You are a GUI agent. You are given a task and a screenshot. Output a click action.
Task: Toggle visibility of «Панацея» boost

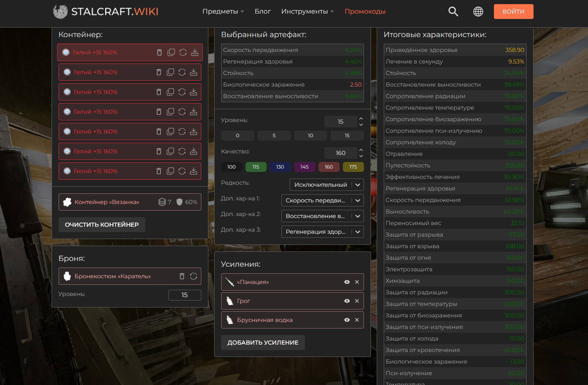tap(347, 282)
